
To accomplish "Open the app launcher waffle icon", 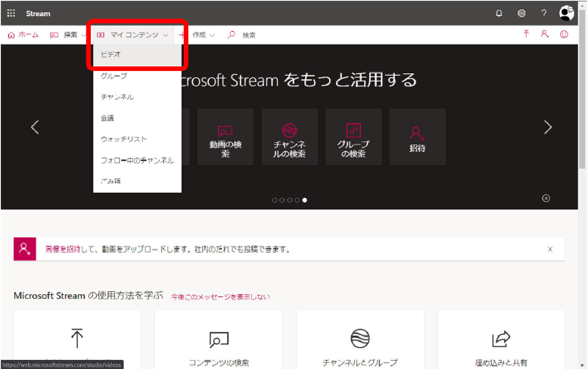I will coord(11,13).
